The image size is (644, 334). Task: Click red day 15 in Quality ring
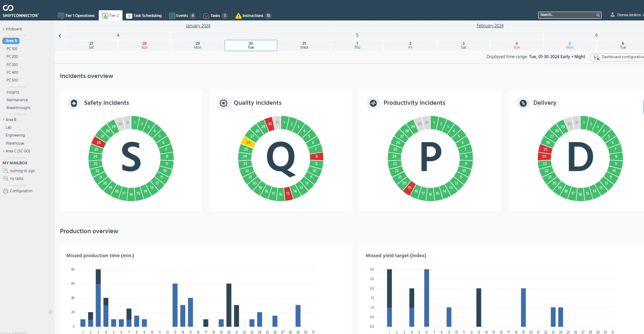288,193
